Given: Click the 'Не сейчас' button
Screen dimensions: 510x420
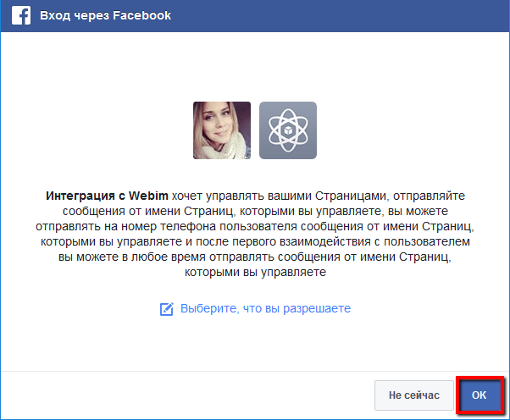Looking at the screenshot, I should (x=414, y=395).
